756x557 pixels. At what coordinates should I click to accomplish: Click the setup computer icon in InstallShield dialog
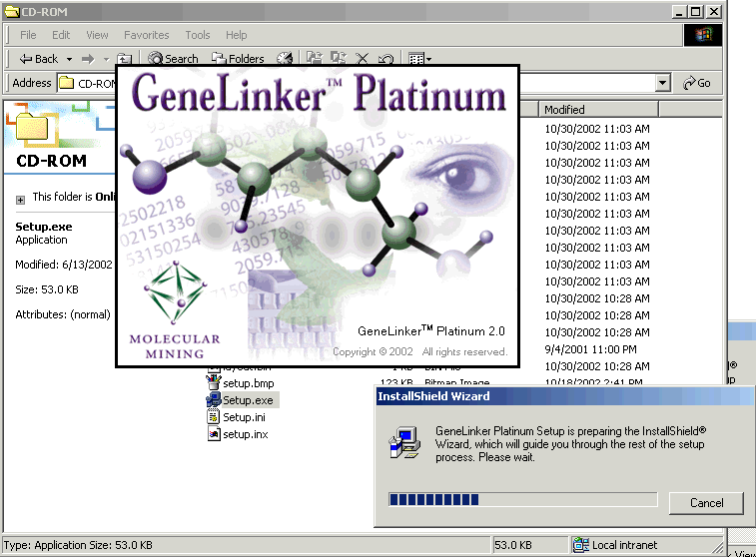(404, 442)
